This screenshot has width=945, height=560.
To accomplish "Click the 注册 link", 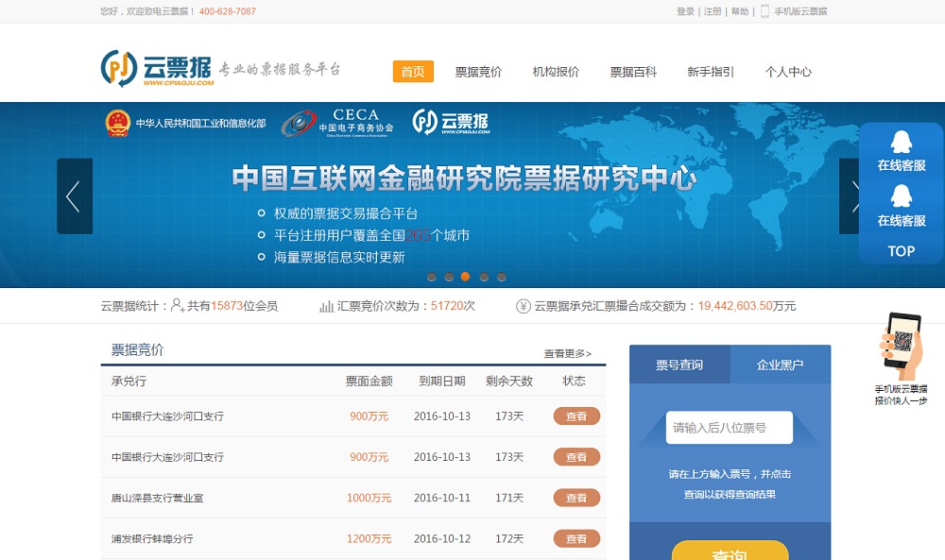I will point(713,11).
